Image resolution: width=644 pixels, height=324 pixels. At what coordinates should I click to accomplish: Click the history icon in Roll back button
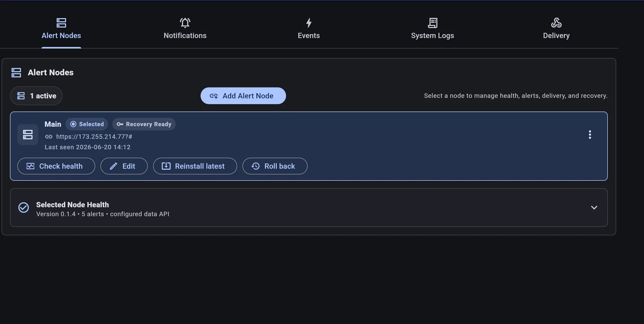255,166
